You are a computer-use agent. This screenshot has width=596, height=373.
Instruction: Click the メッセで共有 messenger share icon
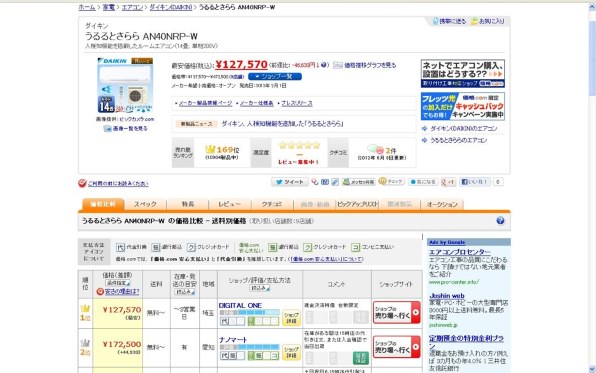pos(358,182)
